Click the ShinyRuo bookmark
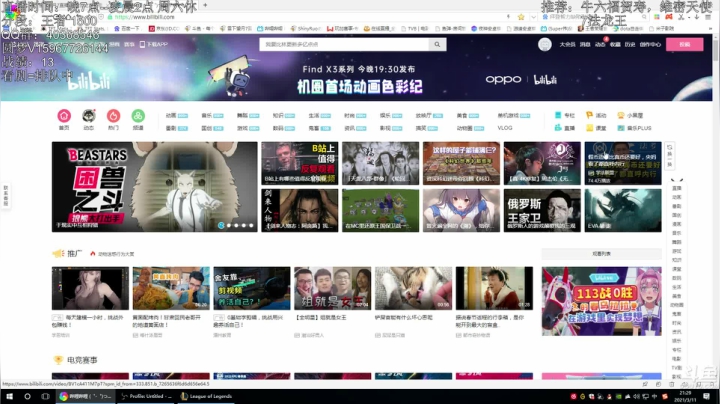720x404 pixels. coord(306,28)
